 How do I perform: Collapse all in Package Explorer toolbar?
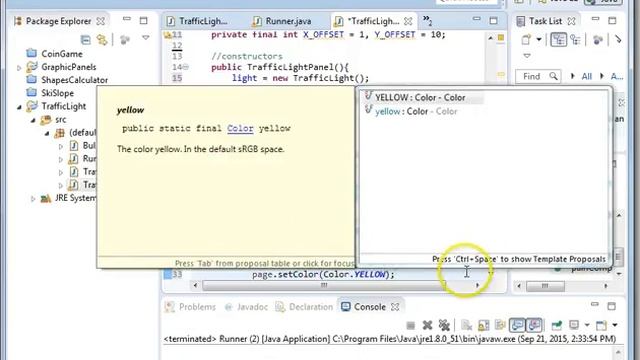click(x=86, y=40)
